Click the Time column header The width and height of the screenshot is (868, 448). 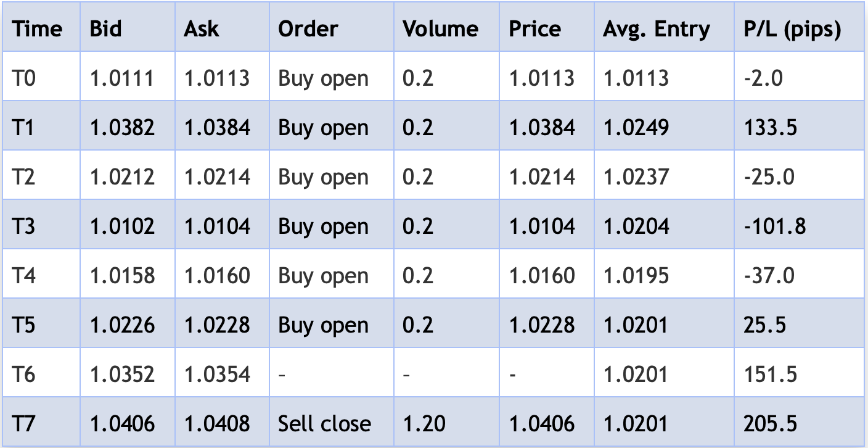[37, 29]
